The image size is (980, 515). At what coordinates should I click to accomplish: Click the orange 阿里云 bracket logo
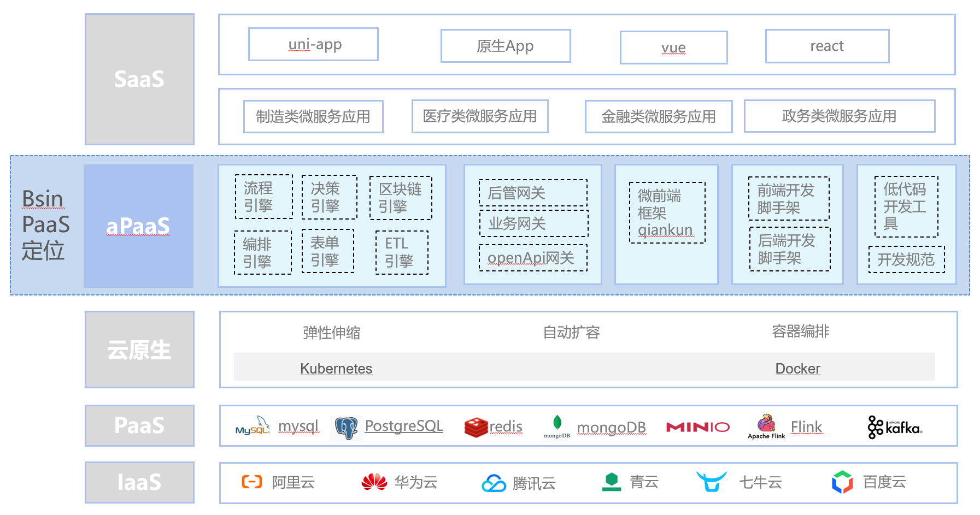[252, 481]
